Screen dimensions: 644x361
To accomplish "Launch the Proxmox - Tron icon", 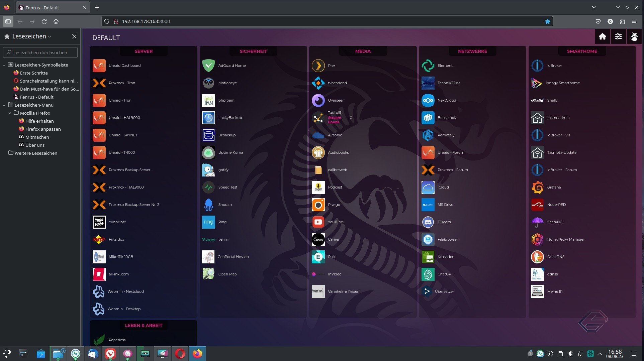I will pos(99,83).
